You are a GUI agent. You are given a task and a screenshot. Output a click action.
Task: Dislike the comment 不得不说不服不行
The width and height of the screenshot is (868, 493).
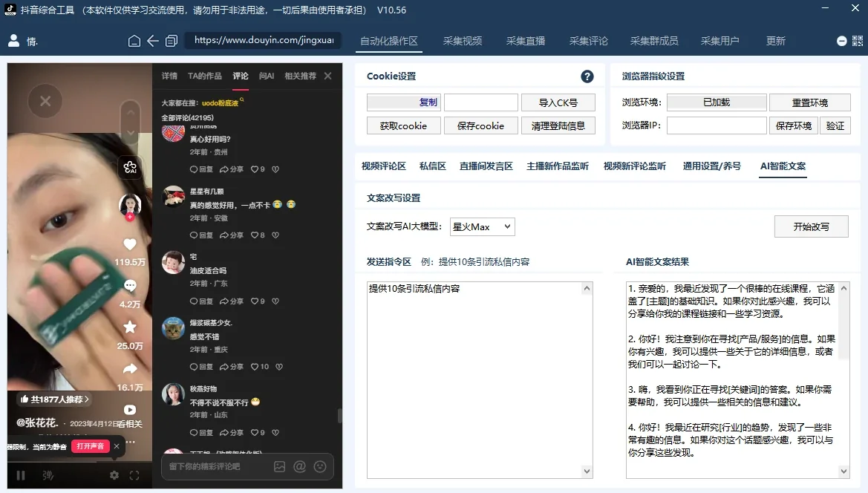pos(275,433)
